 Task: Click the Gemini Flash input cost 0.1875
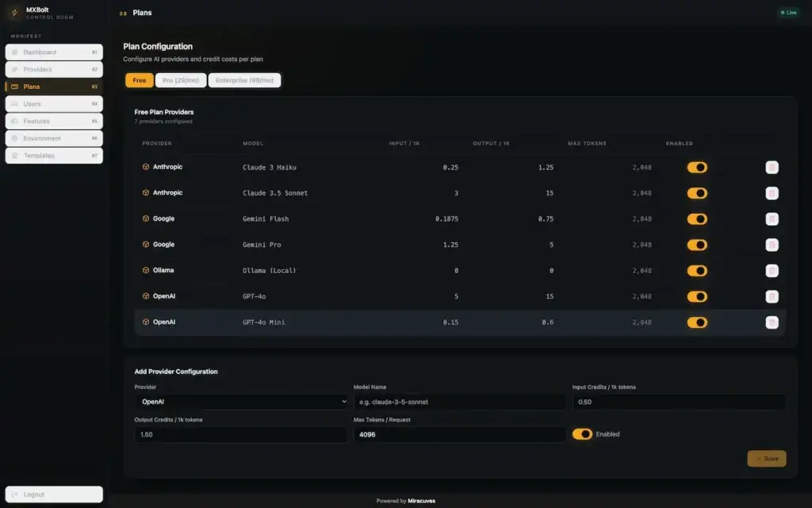click(446, 219)
